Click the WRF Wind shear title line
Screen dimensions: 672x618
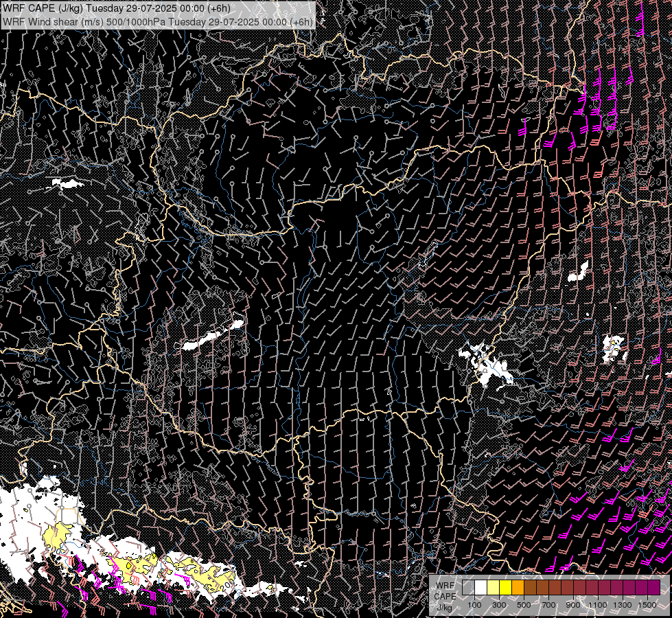coord(158,21)
